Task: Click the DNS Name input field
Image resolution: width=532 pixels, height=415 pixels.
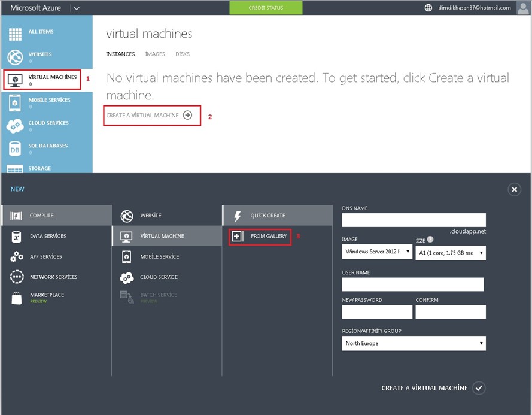Action: point(414,220)
